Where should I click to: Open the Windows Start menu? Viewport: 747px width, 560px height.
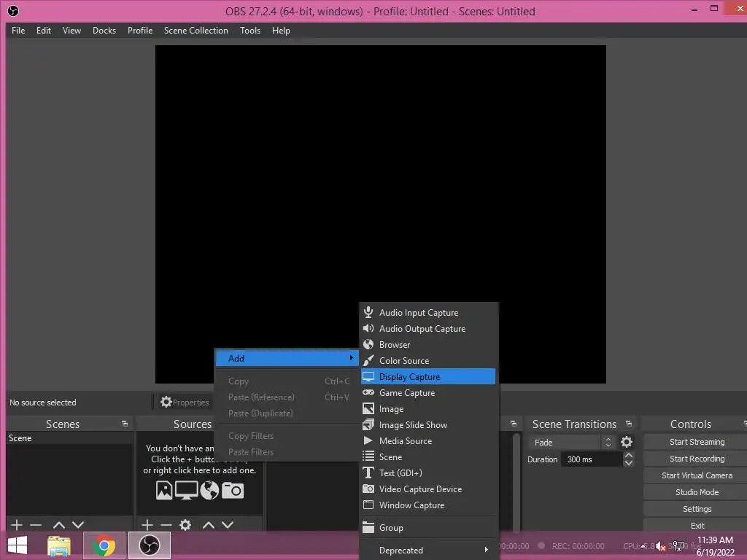[x=18, y=545]
